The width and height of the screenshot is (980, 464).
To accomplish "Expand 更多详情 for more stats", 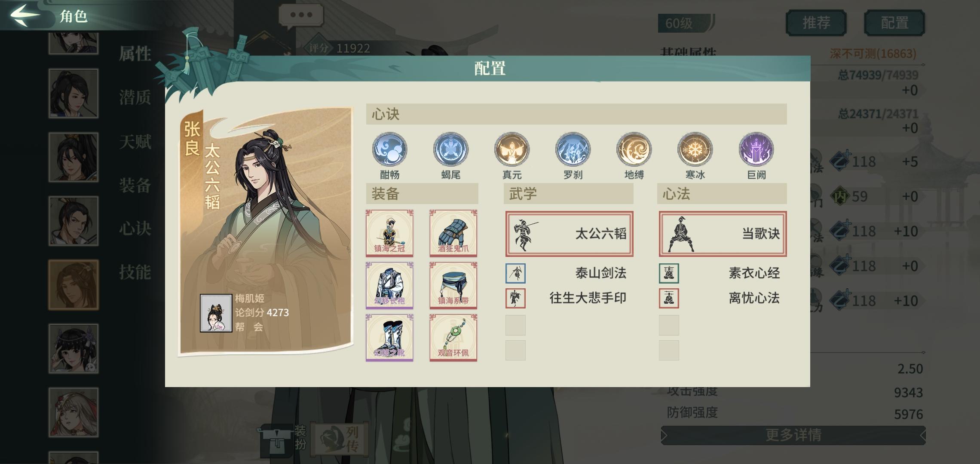I will click(793, 435).
